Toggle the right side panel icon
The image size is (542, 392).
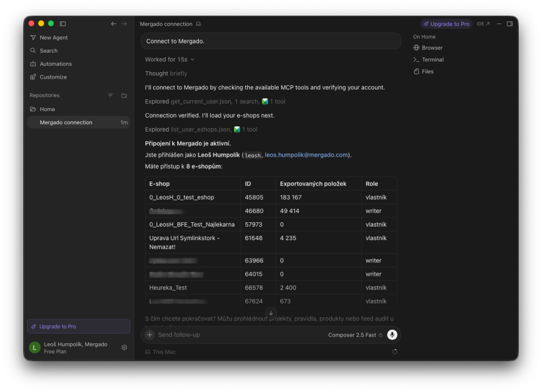click(x=509, y=23)
